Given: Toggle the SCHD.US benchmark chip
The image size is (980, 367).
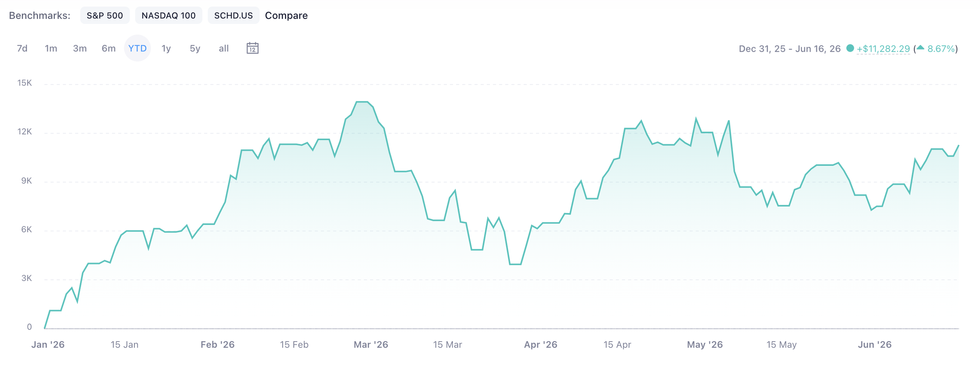Looking at the screenshot, I should pyautogui.click(x=233, y=15).
